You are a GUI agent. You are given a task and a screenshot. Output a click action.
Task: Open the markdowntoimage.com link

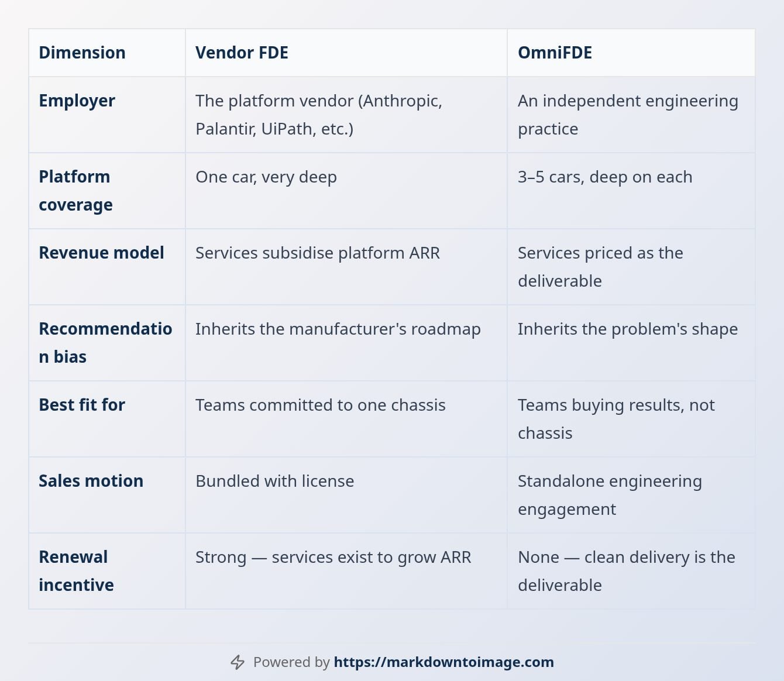point(443,662)
